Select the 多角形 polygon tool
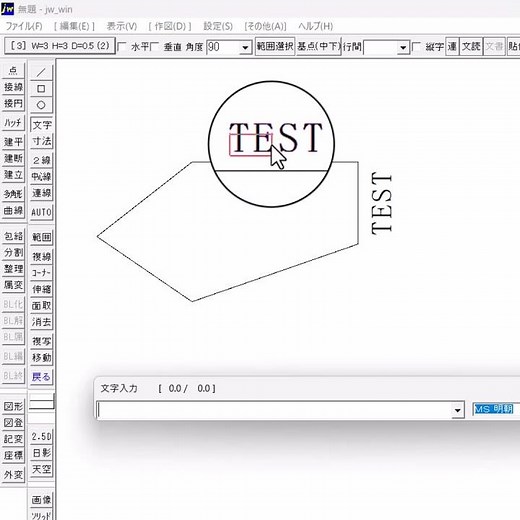 coord(13,194)
